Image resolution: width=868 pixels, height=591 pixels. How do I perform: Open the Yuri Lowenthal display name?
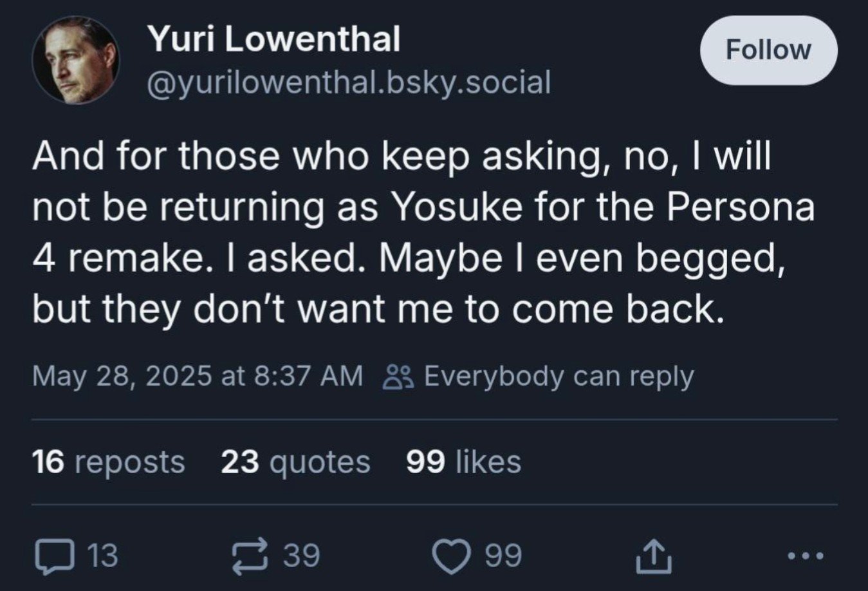[274, 39]
